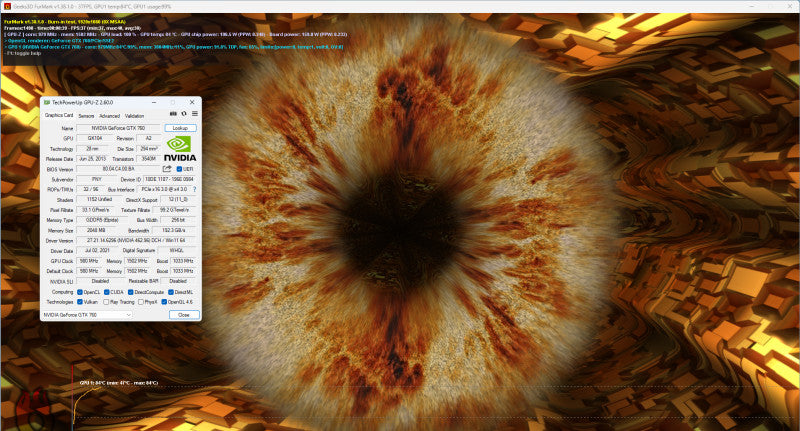The image size is (800, 431).
Task: Click the Memory Size value 2048 MB
Action: [96, 231]
